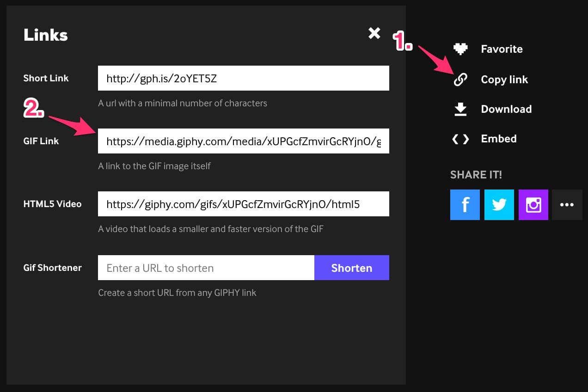
Task: Click the Download text label
Action: pyautogui.click(x=506, y=109)
